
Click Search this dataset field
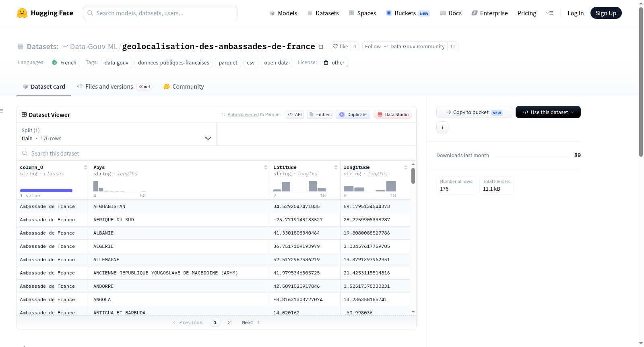[x=217, y=153]
